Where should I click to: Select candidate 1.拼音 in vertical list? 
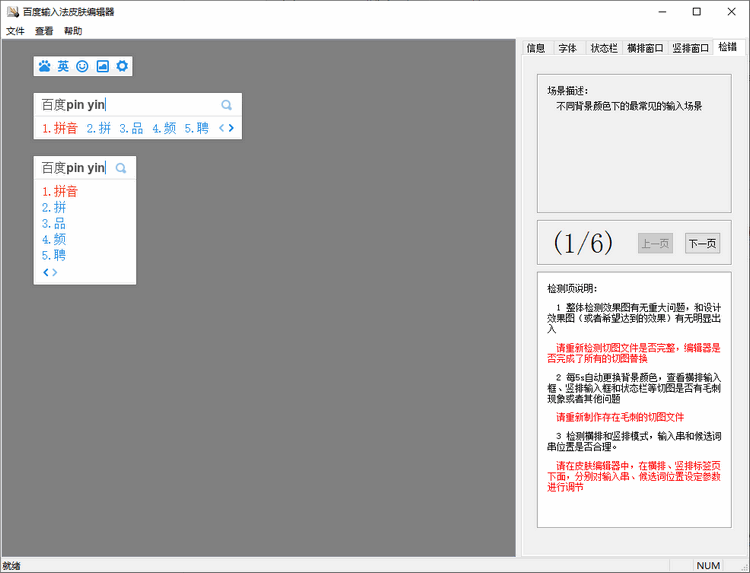pos(60,191)
